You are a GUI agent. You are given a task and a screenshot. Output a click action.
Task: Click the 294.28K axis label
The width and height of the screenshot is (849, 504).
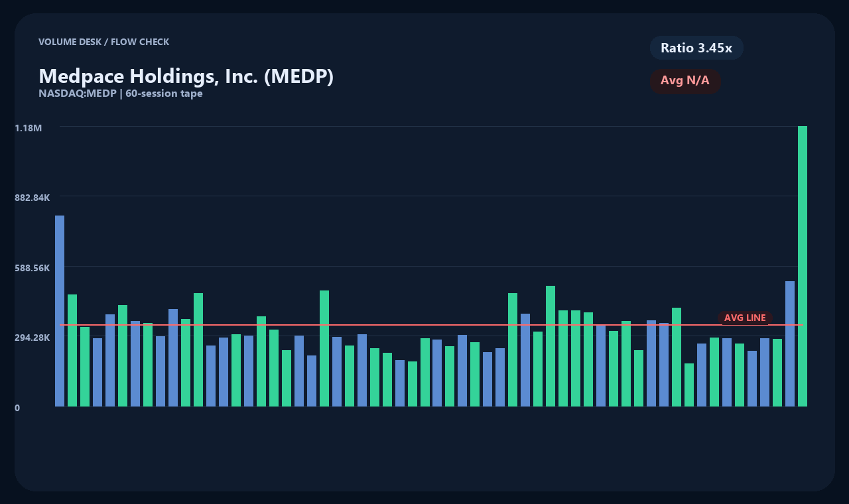point(33,338)
